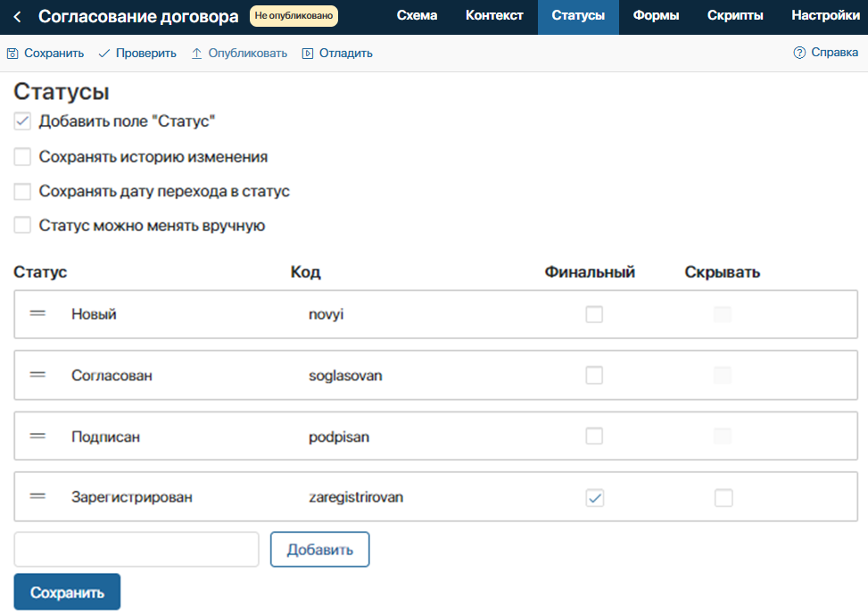This screenshot has width=868, height=615.
Task: Open the Справка help link
Action: pos(835,52)
